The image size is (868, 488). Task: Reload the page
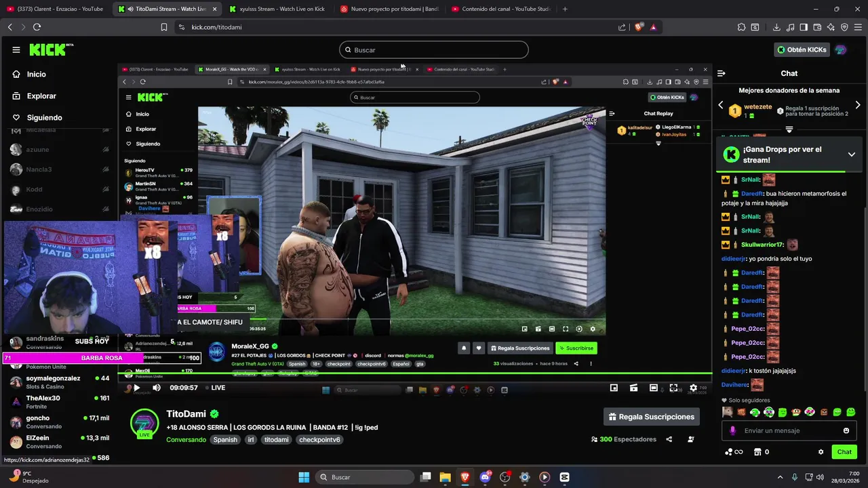pyautogui.click(x=37, y=27)
